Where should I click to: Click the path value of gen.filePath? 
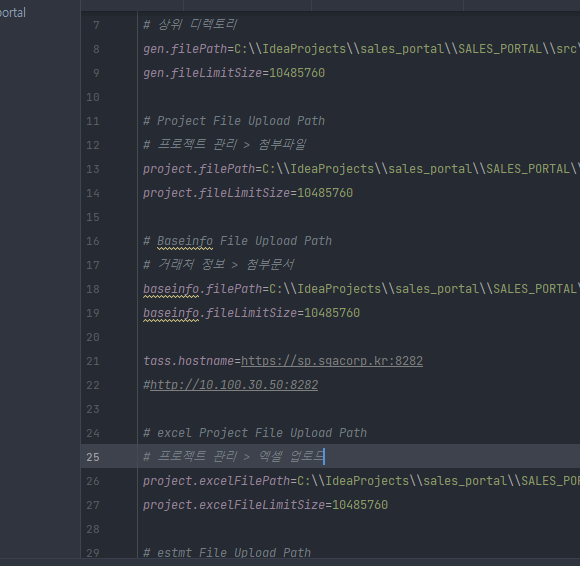click(407, 49)
